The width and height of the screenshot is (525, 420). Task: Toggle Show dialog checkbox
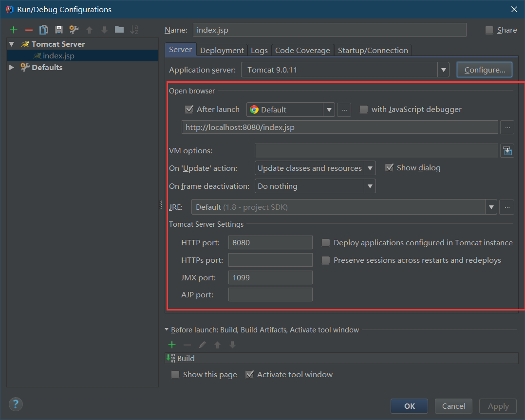click(x=389, y=168)
